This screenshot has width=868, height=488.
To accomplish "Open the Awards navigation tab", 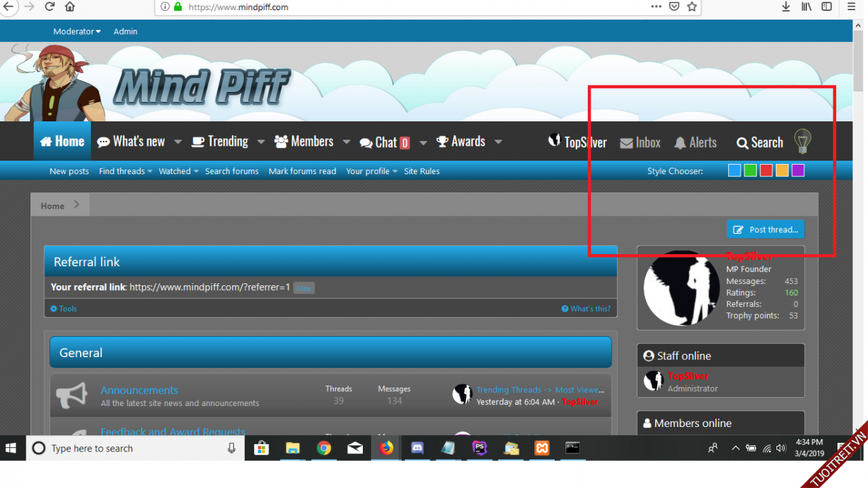I will pyautogui.click(x=460, y=142).
